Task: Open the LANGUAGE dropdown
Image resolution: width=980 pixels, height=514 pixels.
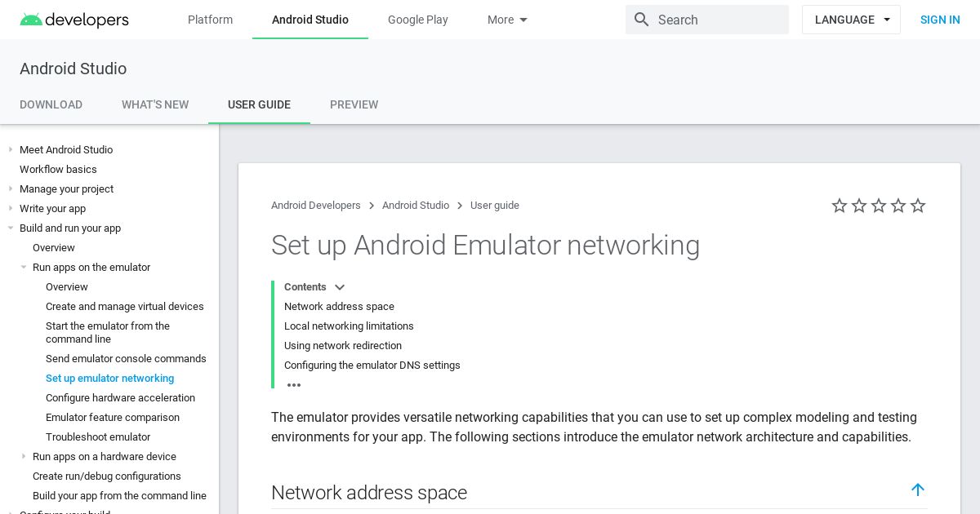Action: point(851,20)
